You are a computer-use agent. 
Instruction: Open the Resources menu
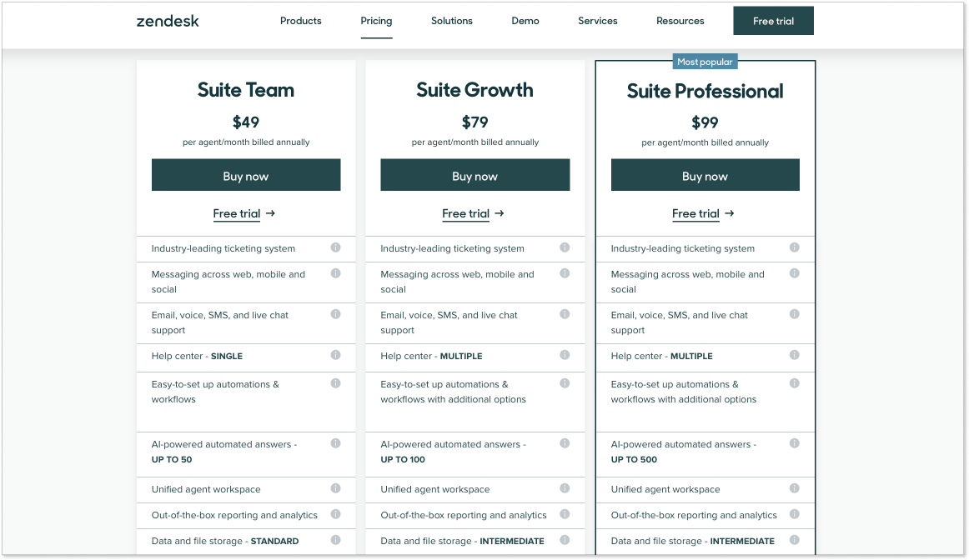click(680, 21)
